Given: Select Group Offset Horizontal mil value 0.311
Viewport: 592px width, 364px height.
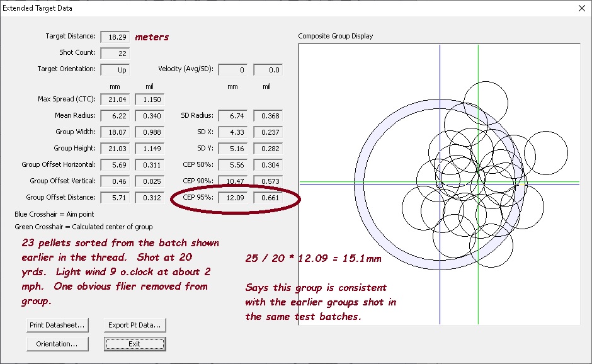Looking at the screenshot, I should [x=150, y=165].
